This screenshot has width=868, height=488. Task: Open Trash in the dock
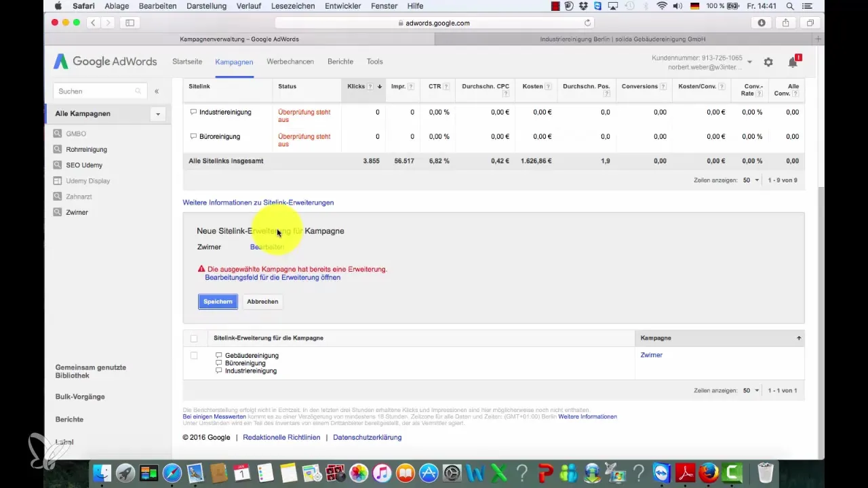coord(765,472)
